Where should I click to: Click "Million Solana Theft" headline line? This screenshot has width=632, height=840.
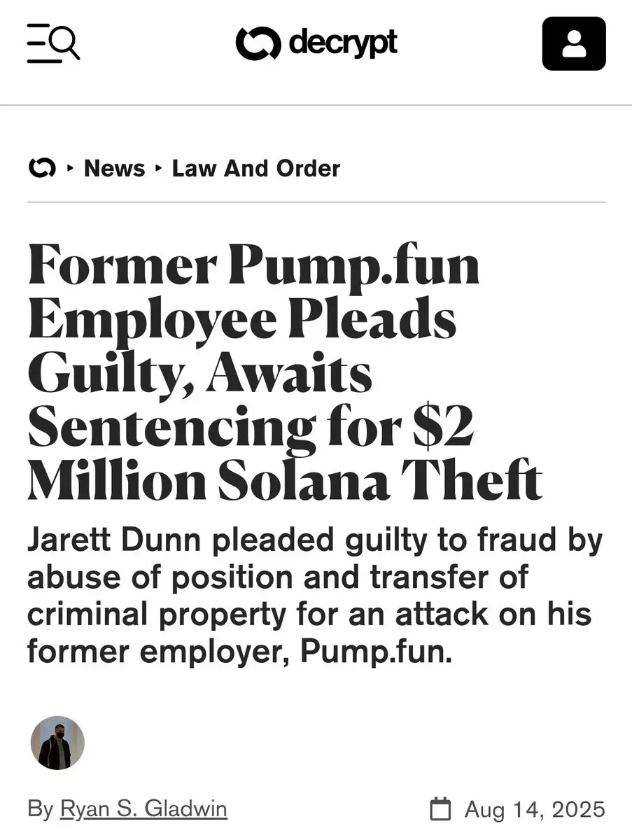click(x=286, y=482)
